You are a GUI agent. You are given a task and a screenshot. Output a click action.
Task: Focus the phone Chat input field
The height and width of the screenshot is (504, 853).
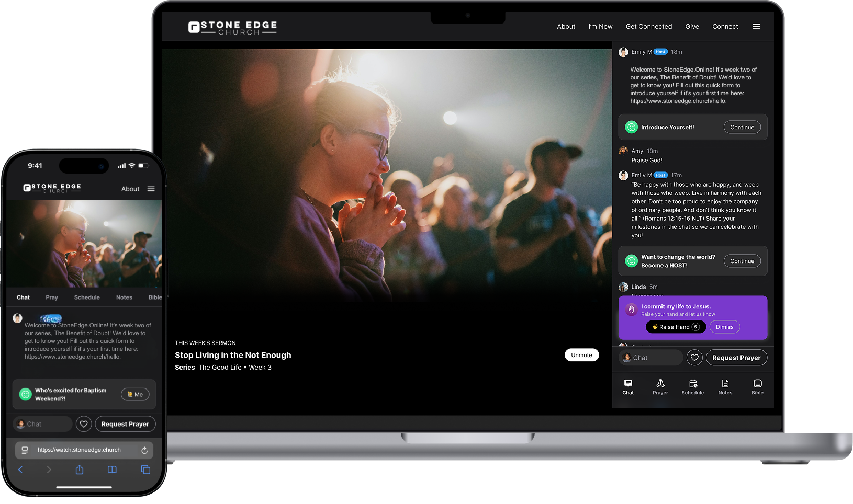(x=42, y=424)
